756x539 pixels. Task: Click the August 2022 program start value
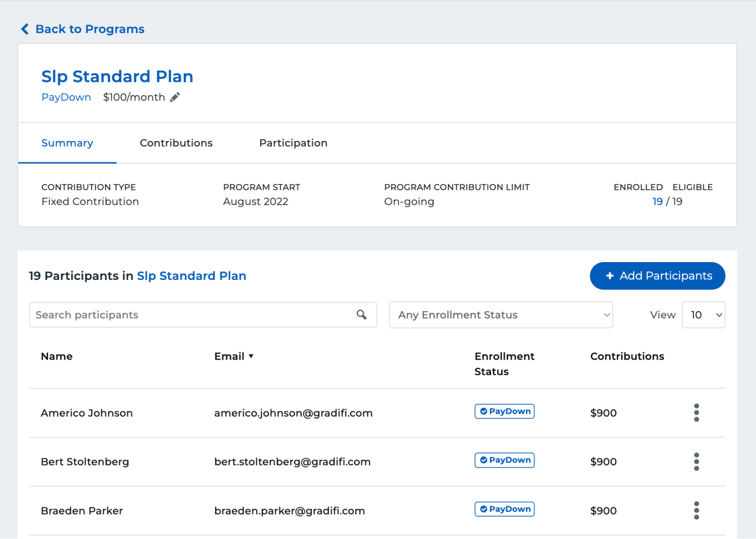[x=256, y=201]
